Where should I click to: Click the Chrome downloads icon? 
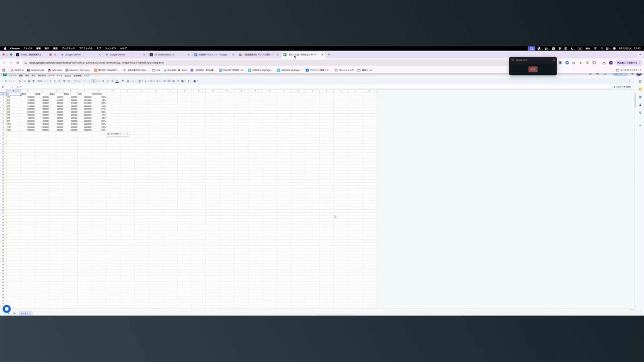coord(604,63)
